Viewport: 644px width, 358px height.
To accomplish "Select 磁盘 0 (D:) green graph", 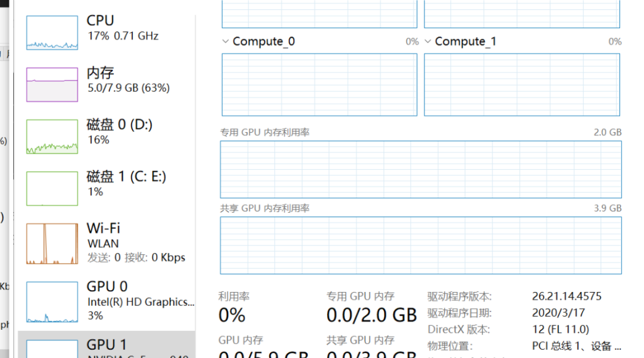I will pos(52,137).
